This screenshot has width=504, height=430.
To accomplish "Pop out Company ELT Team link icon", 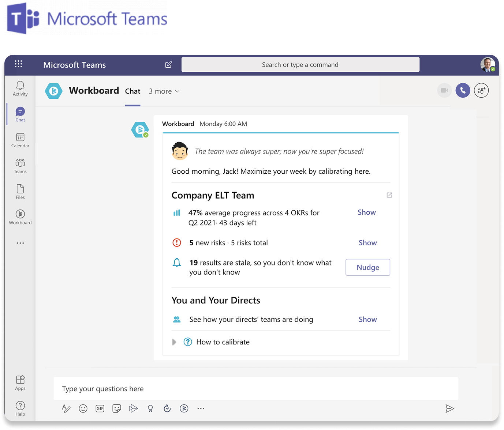I will (389, 195).
